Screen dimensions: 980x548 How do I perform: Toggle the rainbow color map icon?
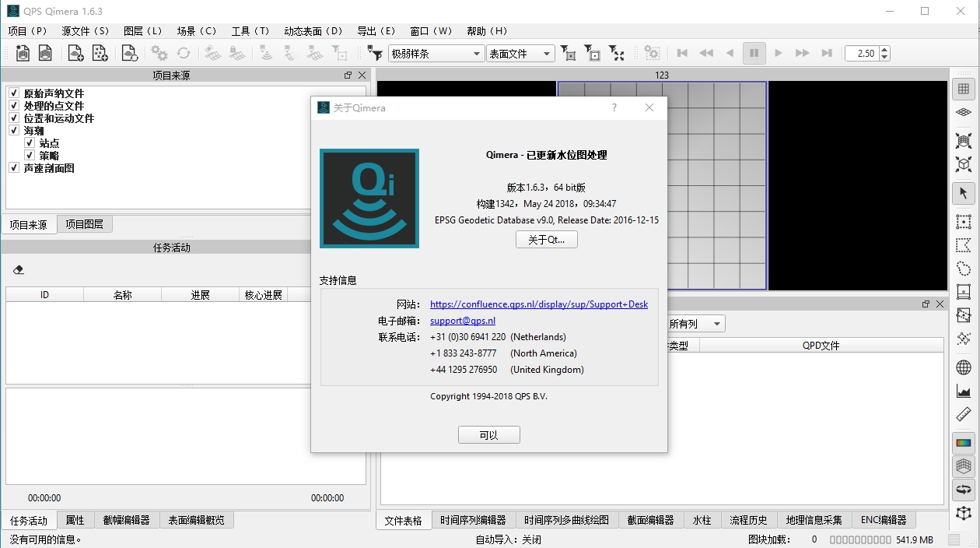(964, 443)
